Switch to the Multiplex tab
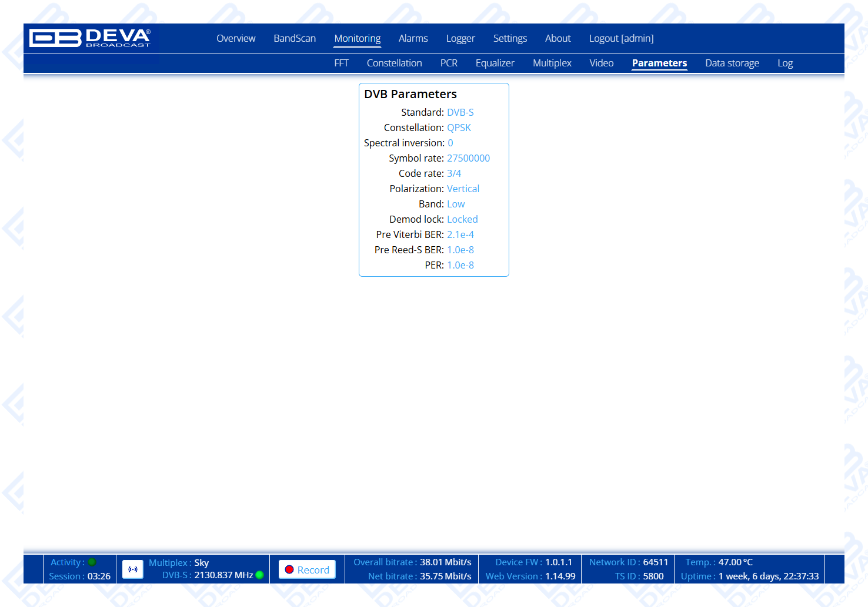The width and height of the screenshot is (868, 607). (552, 63)
